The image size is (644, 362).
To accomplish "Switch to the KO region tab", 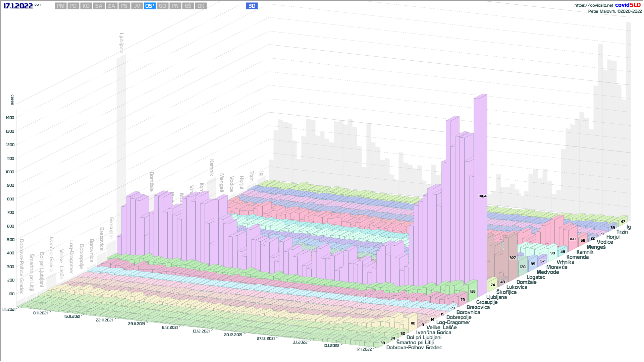I will tap(86, 6).
